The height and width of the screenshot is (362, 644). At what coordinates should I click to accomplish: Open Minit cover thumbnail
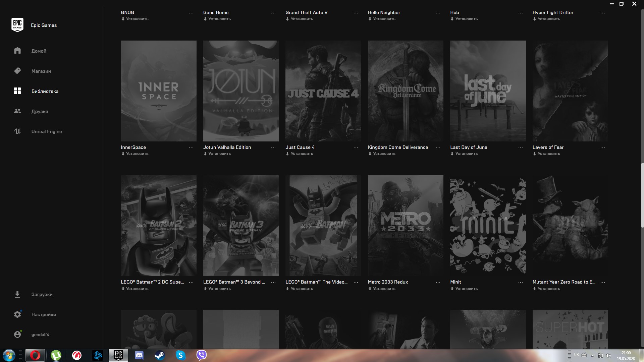[488, 226]
